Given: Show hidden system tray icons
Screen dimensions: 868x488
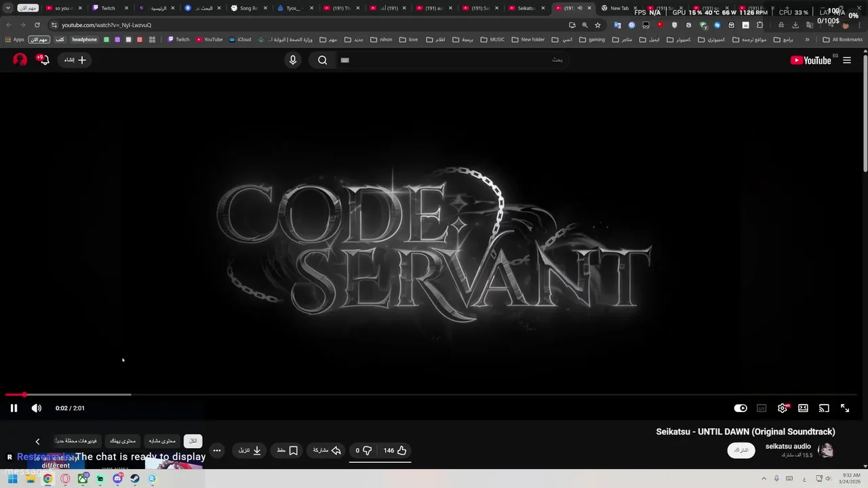Looking at the screenshot, I should [764, 479].
